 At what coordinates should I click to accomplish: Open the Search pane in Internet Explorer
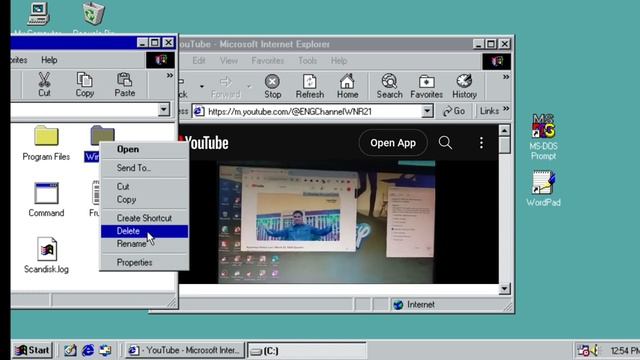[389, 86]
